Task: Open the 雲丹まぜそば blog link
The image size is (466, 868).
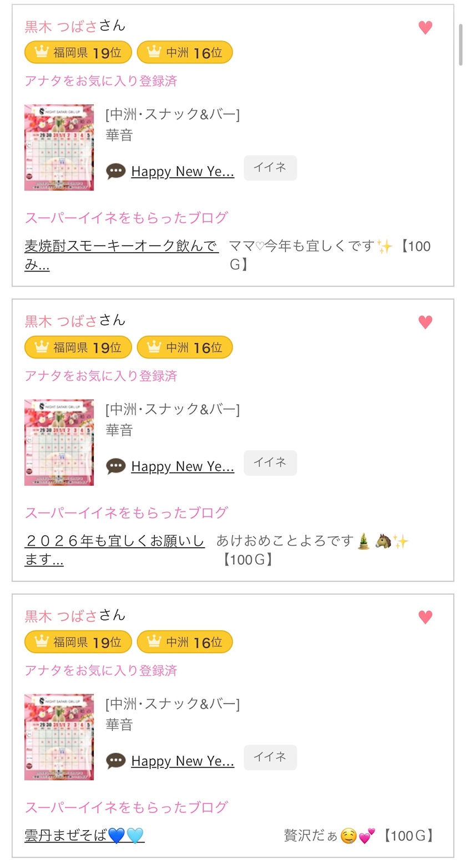Action: tap(84, 835)
